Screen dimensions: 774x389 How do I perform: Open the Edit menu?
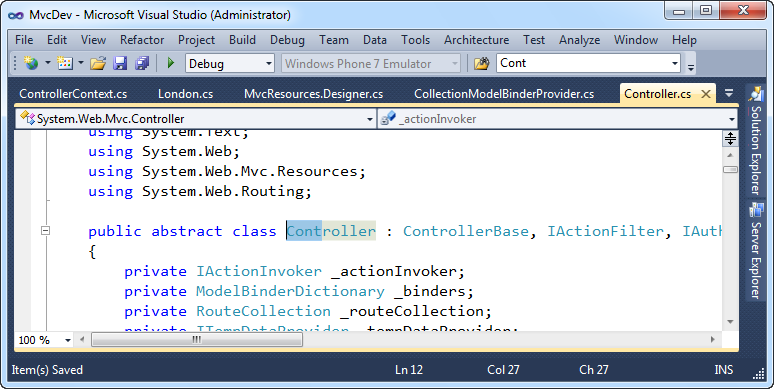coord(57,40)
